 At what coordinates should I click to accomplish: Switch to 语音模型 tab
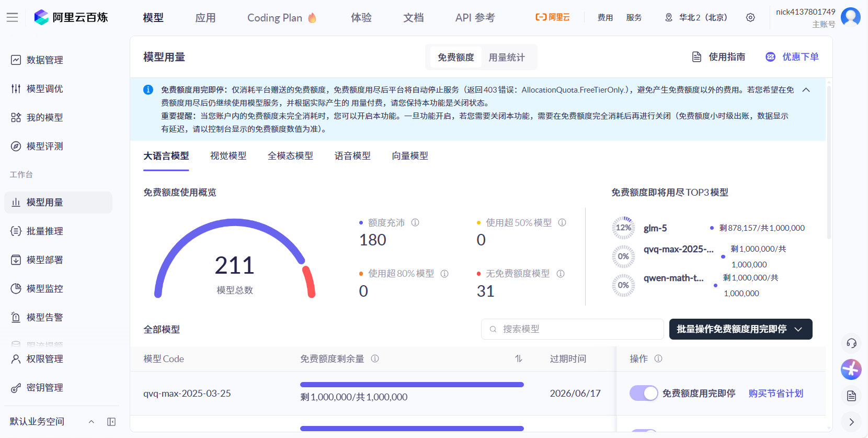point(353,156)
